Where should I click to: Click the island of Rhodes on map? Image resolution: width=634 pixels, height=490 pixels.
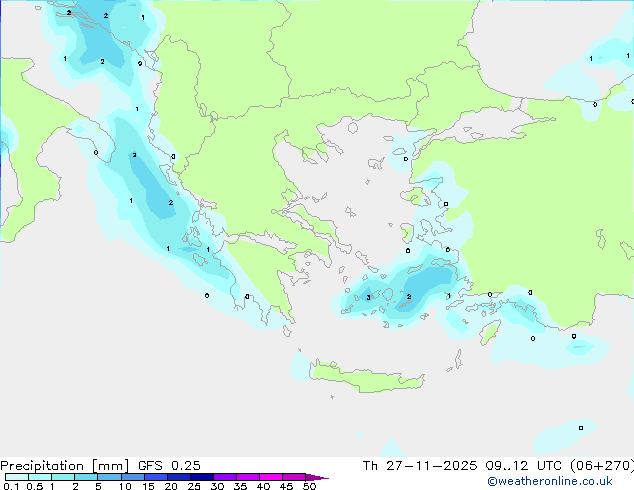tap(490, 332)
